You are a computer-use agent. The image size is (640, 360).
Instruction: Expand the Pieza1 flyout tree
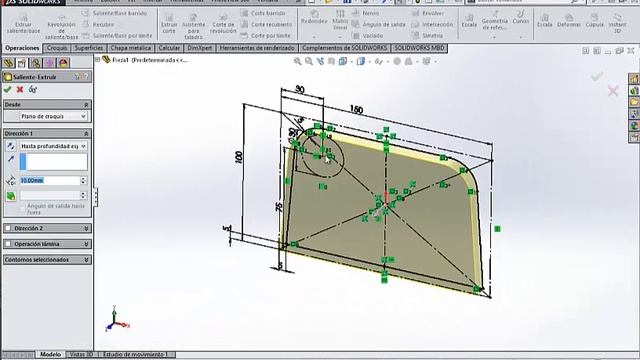[98, 60]
